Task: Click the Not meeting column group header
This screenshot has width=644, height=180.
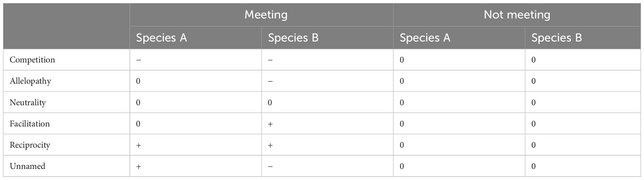Action: click(517, 15)
